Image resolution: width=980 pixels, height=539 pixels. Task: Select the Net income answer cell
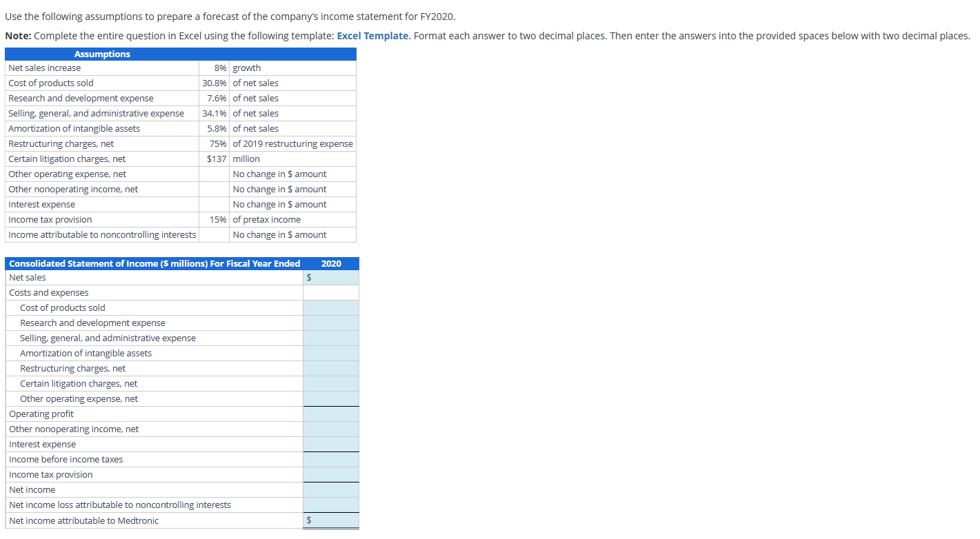click(331, 489)
